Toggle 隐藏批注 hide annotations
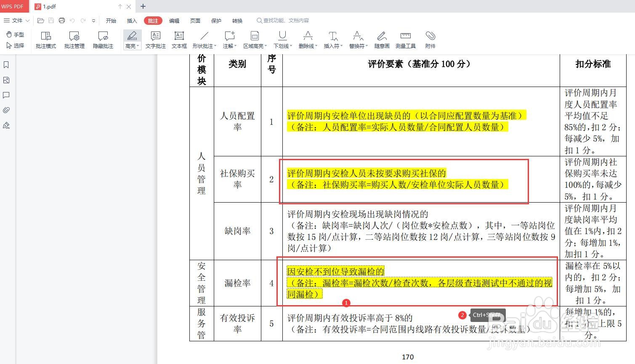The image size is (635, 364). pos(103,40)
